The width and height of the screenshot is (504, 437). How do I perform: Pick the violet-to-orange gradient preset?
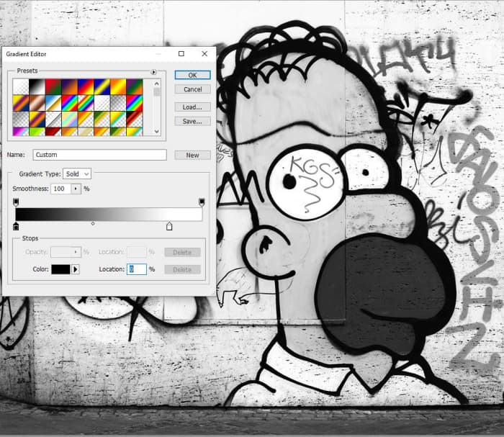pos(69,87)
